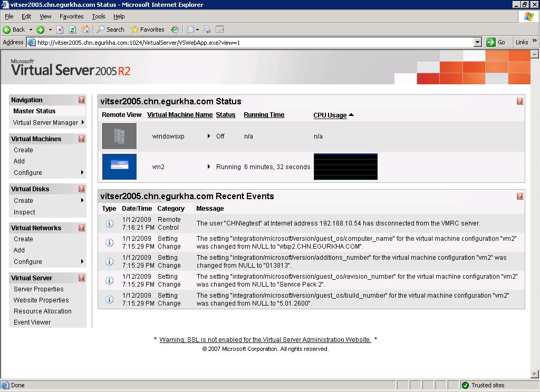540x392 pixels.
Task: Sort by Running Time column header
Action: pos(264,115)
